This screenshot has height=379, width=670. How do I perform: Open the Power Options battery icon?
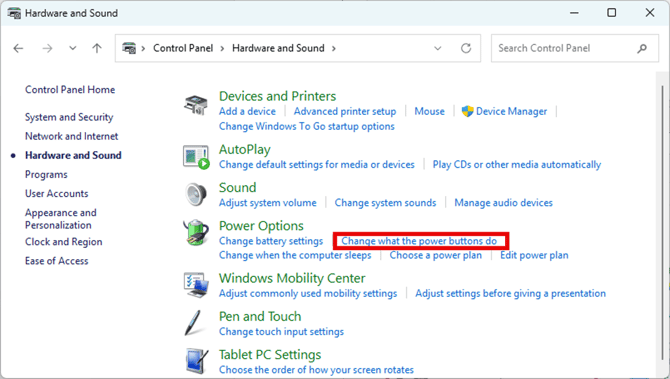point(196,233)
